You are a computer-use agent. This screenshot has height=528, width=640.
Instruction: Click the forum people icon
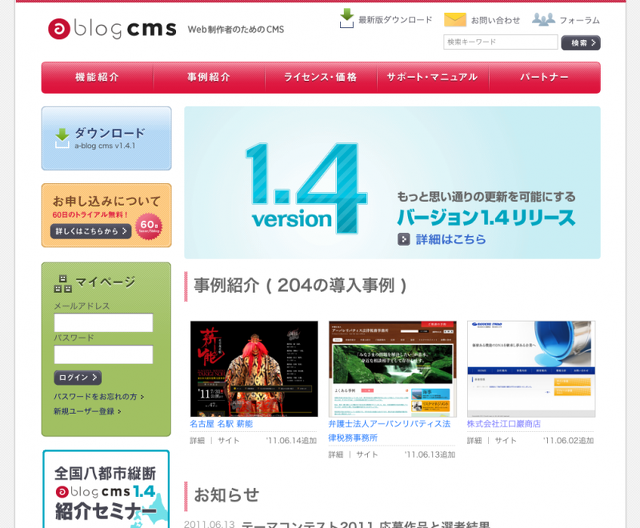click(543, 19)
